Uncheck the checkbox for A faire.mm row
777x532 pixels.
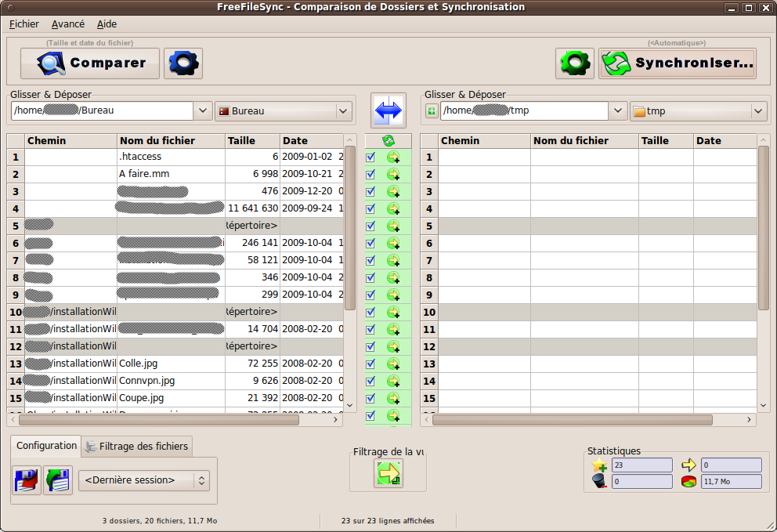coord(370,175)
